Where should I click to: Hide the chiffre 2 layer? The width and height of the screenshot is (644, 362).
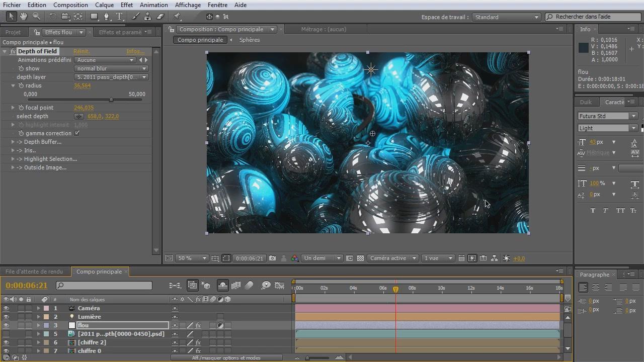(6, 342)
